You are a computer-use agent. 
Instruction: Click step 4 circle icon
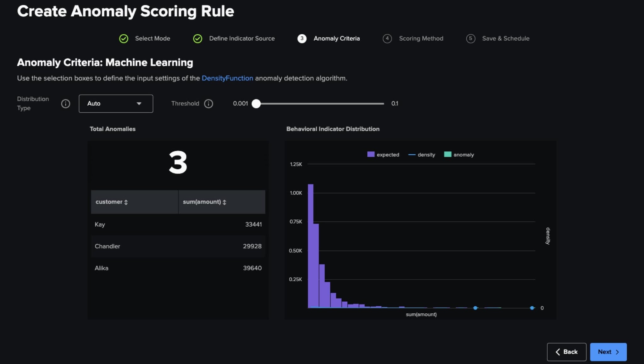tap(387, 39)
